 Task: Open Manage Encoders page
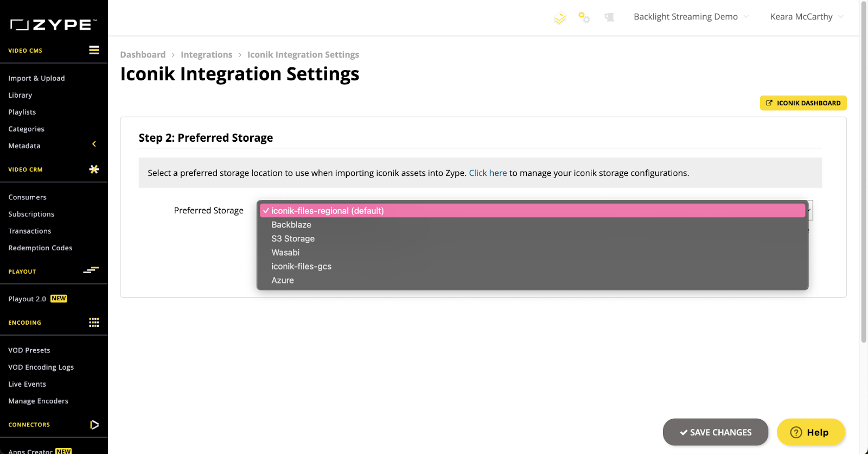pos(38,401)
